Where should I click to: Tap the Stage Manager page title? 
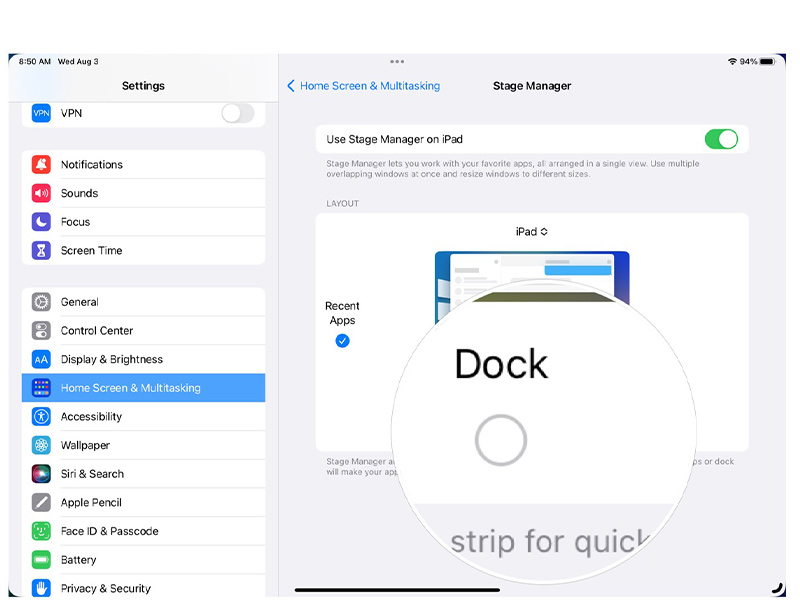(x=532, y=86)
